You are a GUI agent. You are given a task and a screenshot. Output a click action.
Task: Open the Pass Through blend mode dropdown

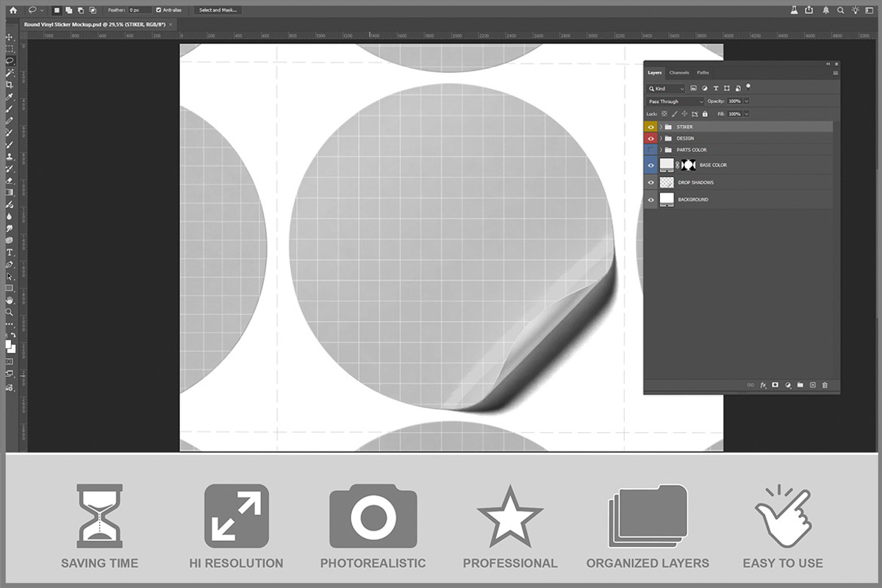(675, 101)
